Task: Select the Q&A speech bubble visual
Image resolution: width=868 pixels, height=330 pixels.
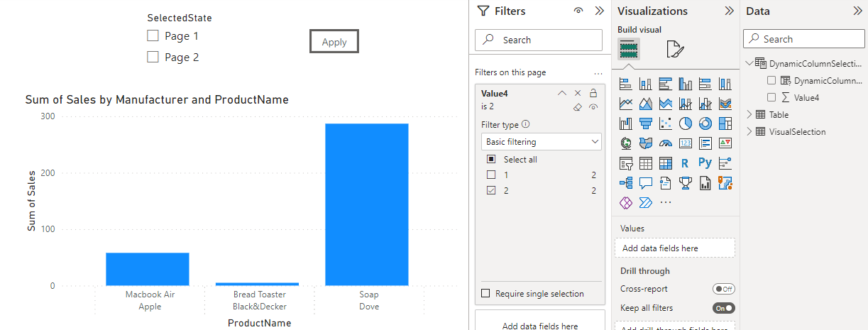Action: tap(646, 183)
